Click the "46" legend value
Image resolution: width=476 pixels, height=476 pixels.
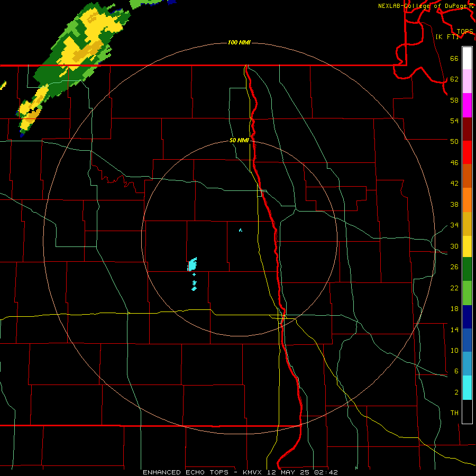click(x=454, y=163)
